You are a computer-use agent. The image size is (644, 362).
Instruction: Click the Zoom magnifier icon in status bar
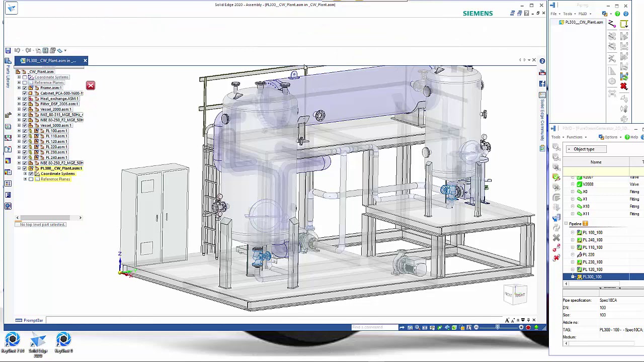coord(417,328)
